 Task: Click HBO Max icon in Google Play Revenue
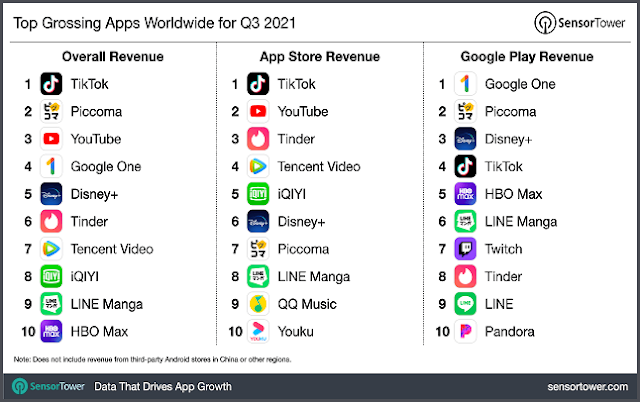[x=465, y=194]
